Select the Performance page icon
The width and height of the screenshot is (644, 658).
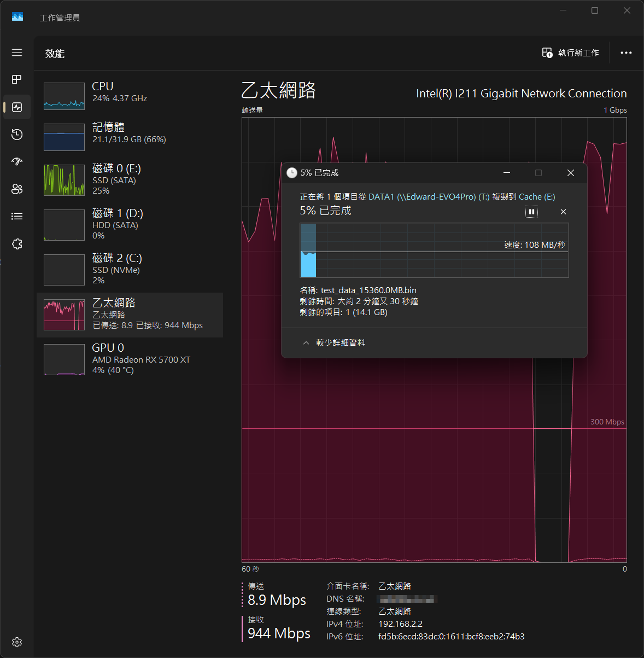[17, 107]
